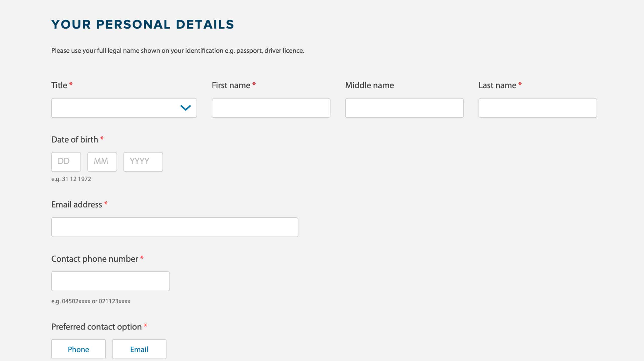The width and height of the screenshot is (644, 361).
Task: Click the DD day of birth field
Action: click(66, 162)
